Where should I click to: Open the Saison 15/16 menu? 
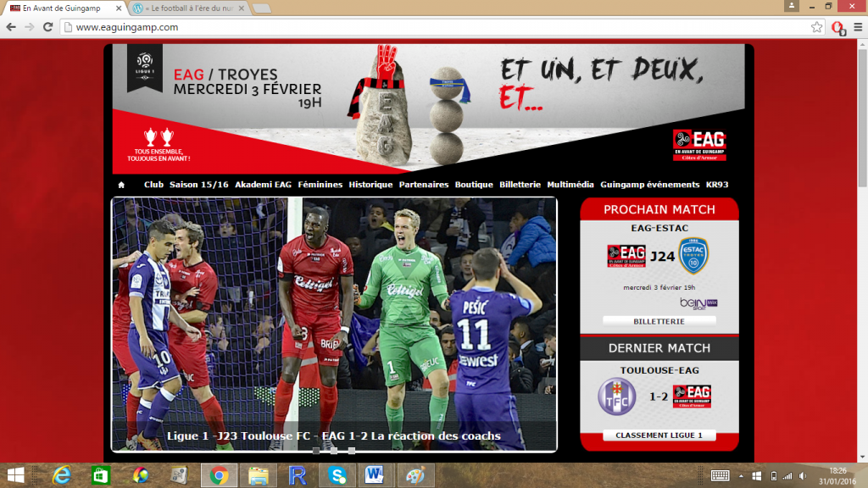198,185
